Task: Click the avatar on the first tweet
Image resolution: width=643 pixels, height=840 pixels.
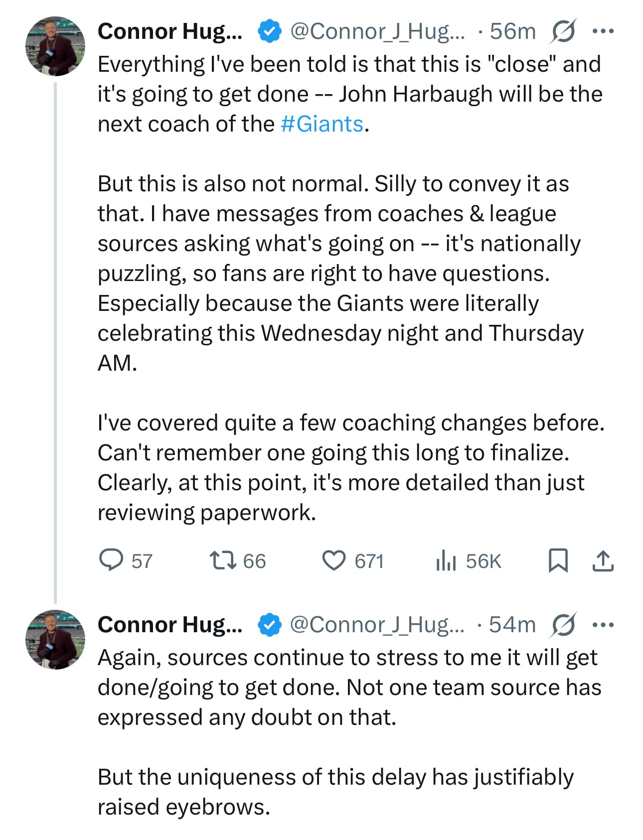Action: 55,46
